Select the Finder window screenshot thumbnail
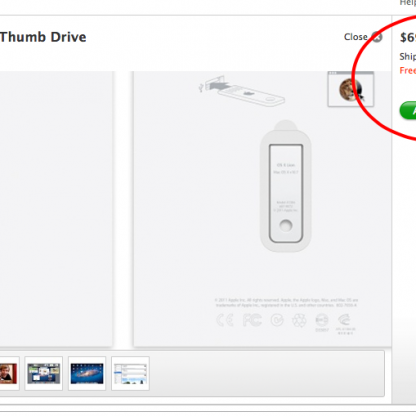The image size is (416, 416). (130, 373)
